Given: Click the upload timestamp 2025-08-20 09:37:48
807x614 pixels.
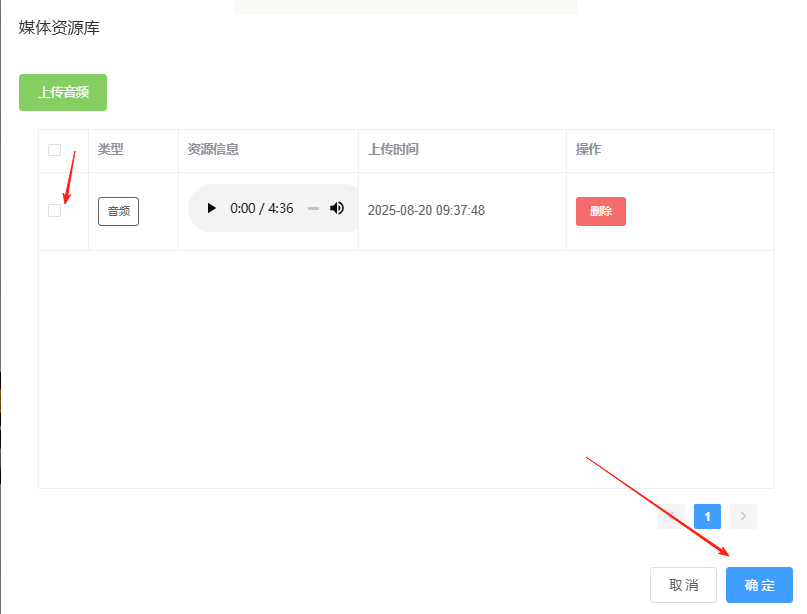Looking at the screenshot, I should point(426,211).
